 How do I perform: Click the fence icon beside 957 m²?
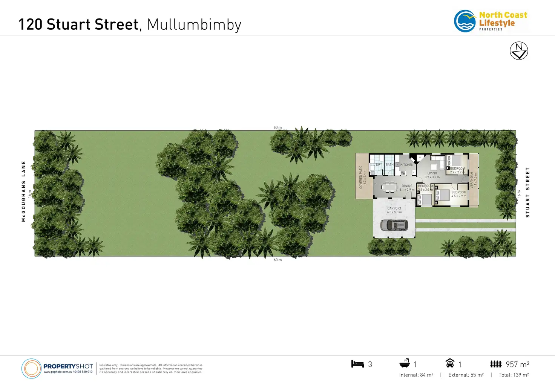coord(496,364)
